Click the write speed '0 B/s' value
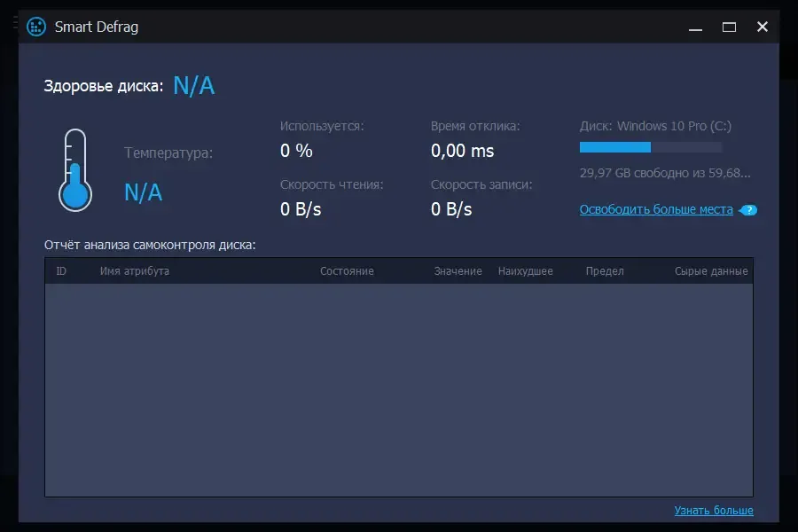The image size is (798, 532). coord(451,209)
